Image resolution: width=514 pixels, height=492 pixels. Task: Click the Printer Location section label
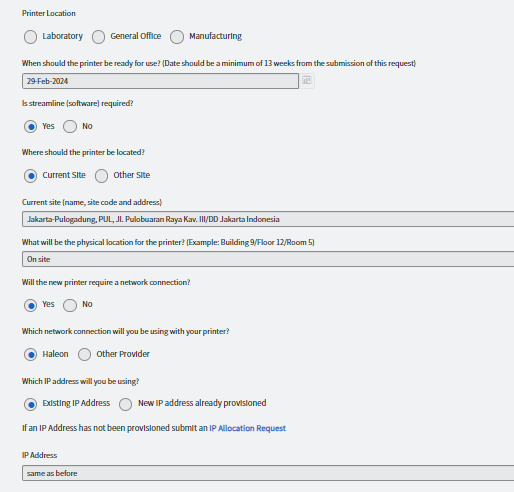tap(49, 13)
